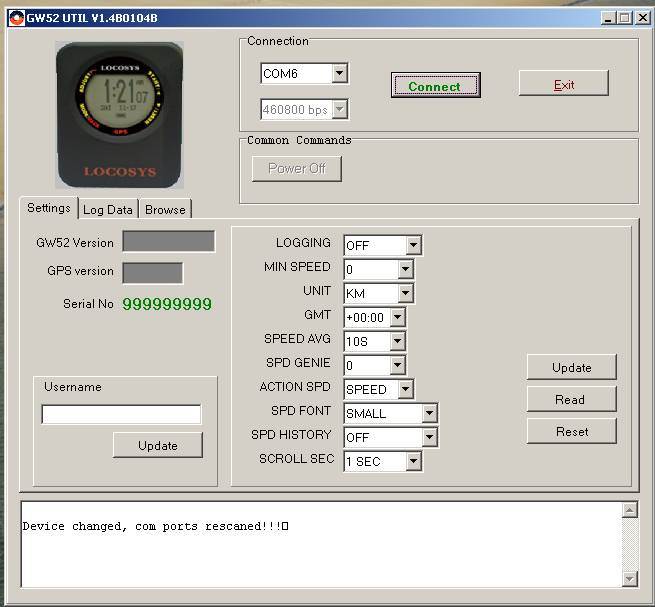Click the Reset settings button
The image size is (655, 607).
point(571,432)
